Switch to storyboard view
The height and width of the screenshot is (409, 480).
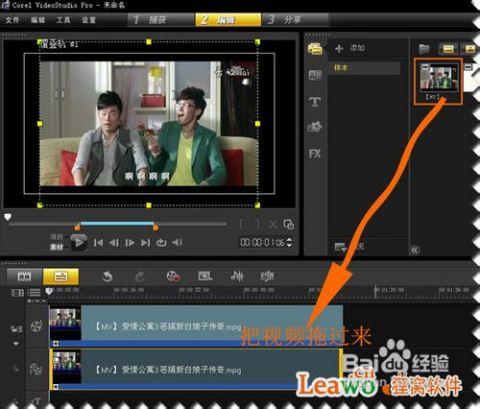[24, 276]
